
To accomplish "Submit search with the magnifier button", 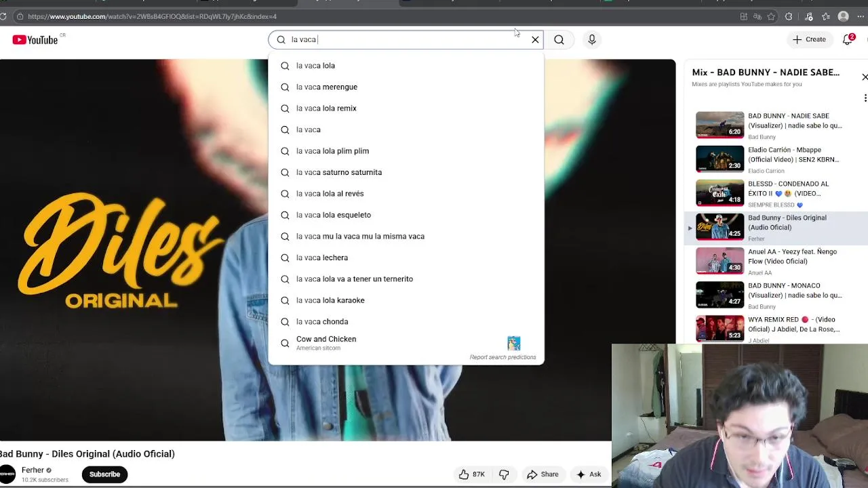I will (x=559, y=40).
